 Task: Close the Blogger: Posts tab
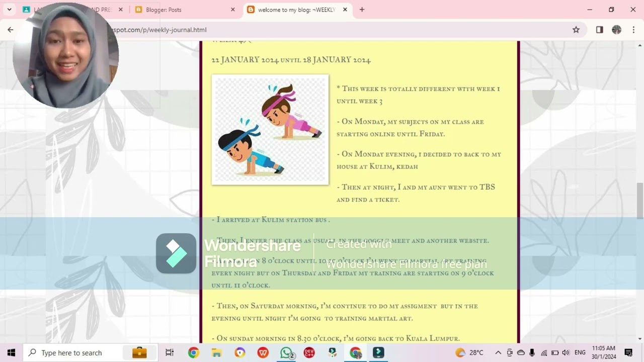coord(232,10)
